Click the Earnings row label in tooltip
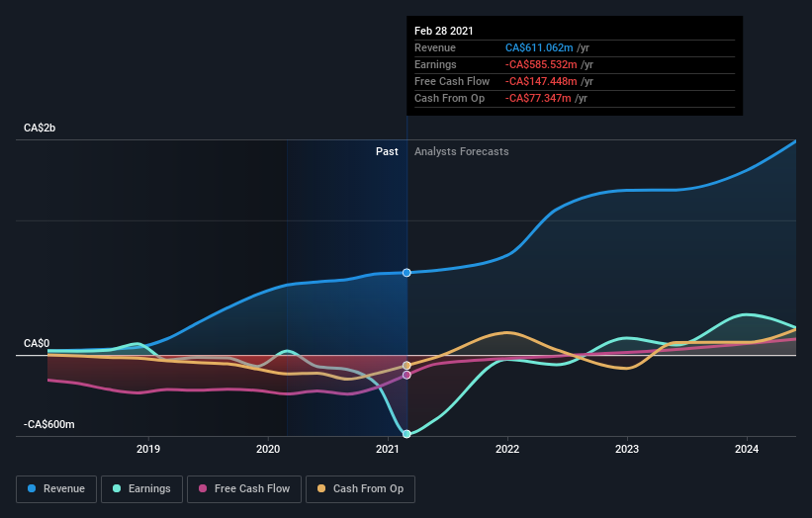 click(x=435, y=64)
